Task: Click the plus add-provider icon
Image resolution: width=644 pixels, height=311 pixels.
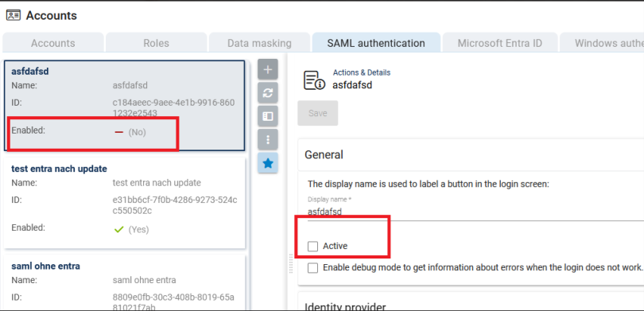Action: pos(268,69)
